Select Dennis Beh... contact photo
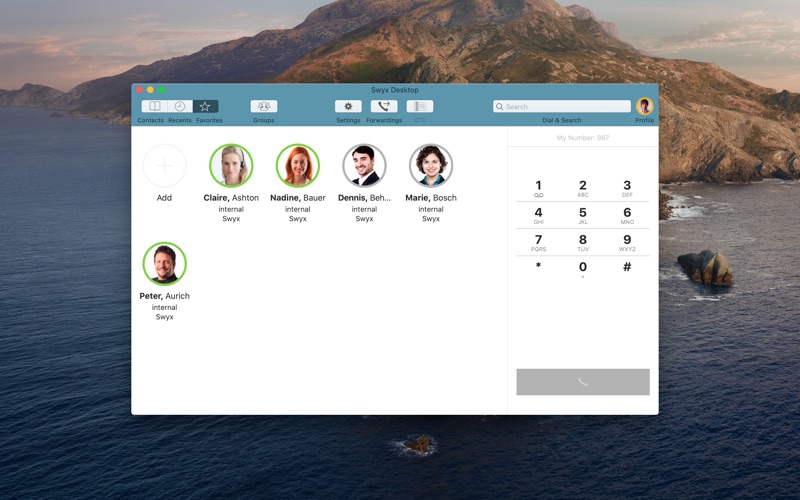800x500 pixels. pos(364,166)
